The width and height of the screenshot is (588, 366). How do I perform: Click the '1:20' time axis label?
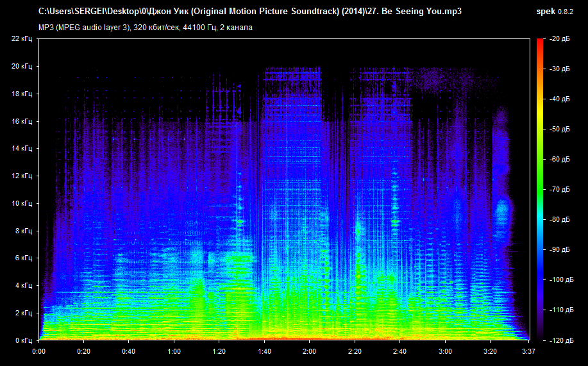point(219,352)
